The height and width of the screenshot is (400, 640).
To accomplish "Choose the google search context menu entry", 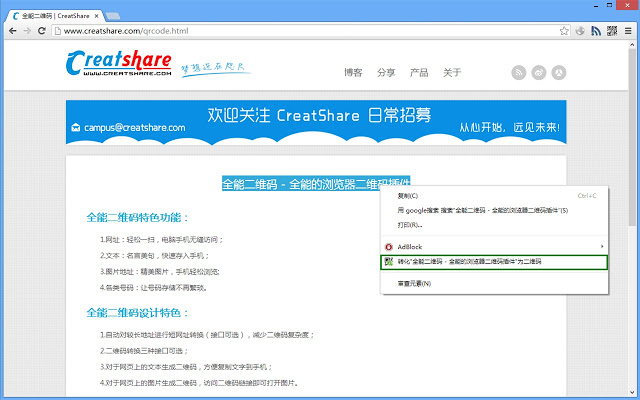I will click(494, 211).
